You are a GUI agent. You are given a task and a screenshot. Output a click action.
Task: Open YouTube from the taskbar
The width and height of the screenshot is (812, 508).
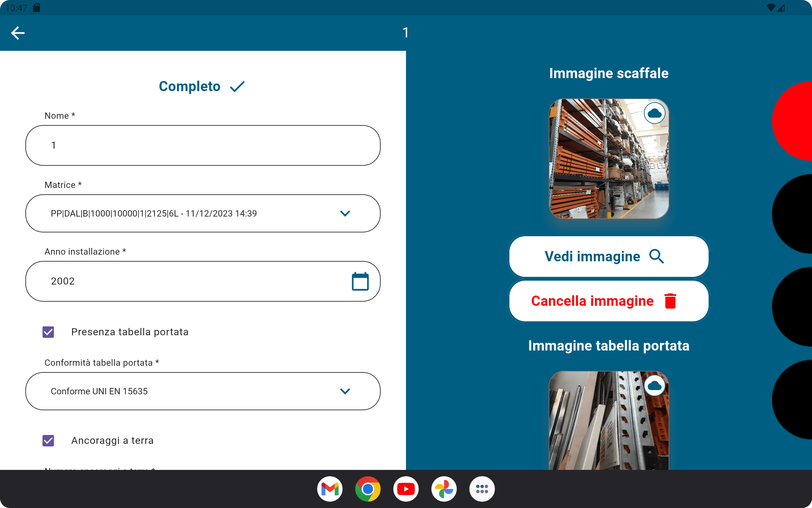point(406,489)
